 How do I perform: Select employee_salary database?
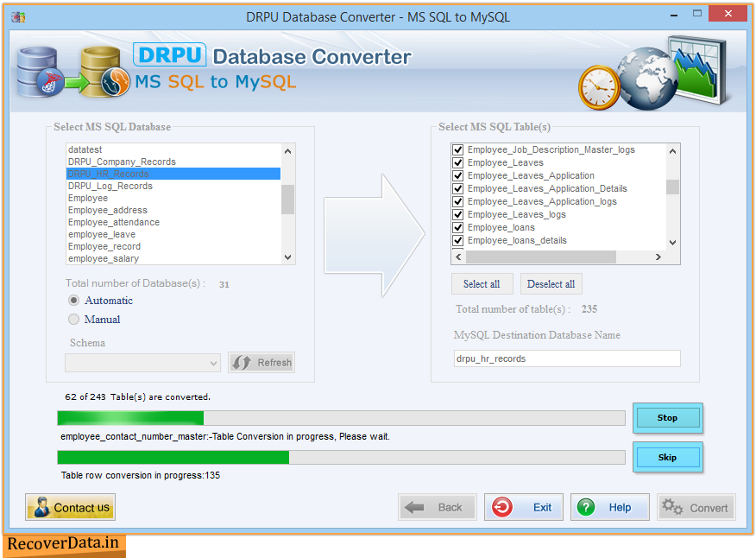coord(173,258)
